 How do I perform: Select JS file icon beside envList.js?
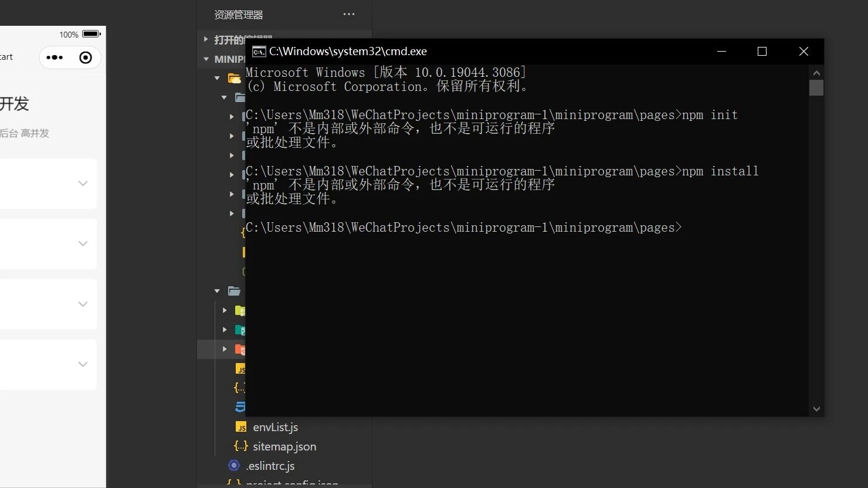(240, 427)
